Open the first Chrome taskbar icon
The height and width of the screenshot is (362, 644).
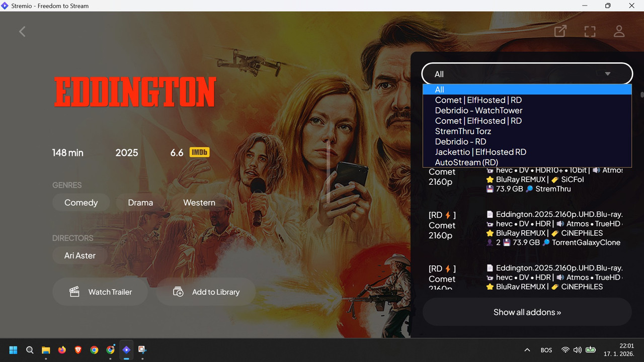tap(94, 350)
